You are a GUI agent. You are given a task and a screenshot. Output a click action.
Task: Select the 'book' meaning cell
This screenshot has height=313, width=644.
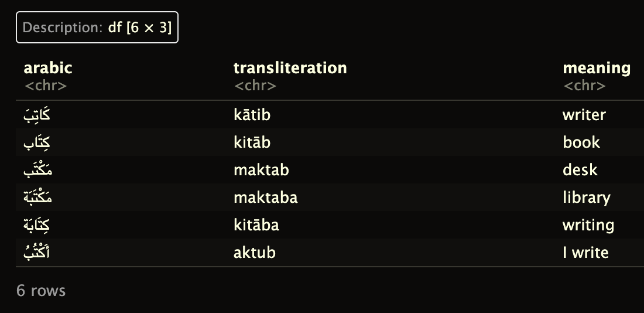pyautogui.click(x=581, y=142)
